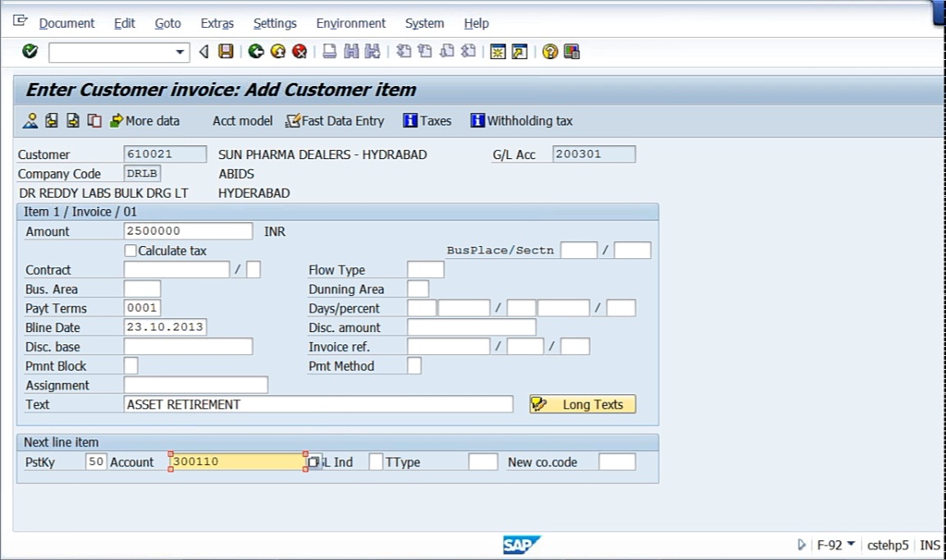Open the Help menu
This screenshot has height=560, width=946.
477,24
